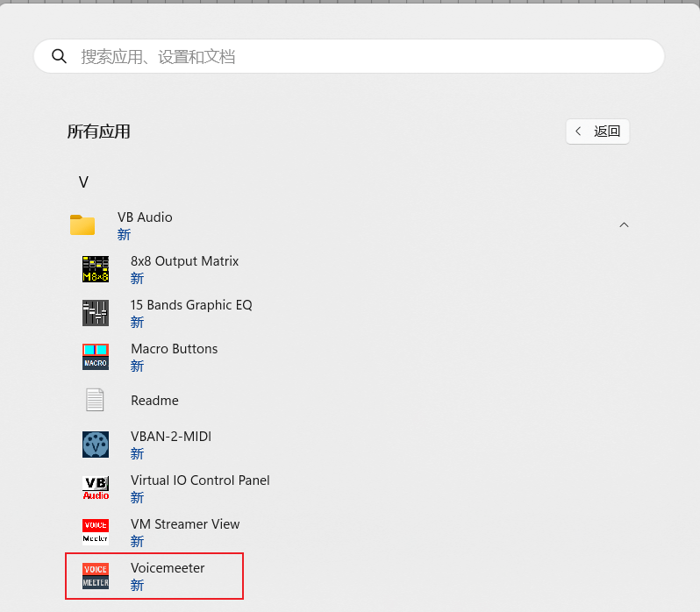Click the VB Audio folder name

pos(145,217)
